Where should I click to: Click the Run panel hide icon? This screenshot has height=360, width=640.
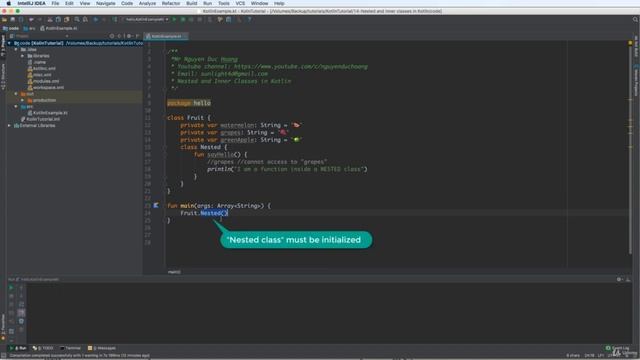coord(628,280)
